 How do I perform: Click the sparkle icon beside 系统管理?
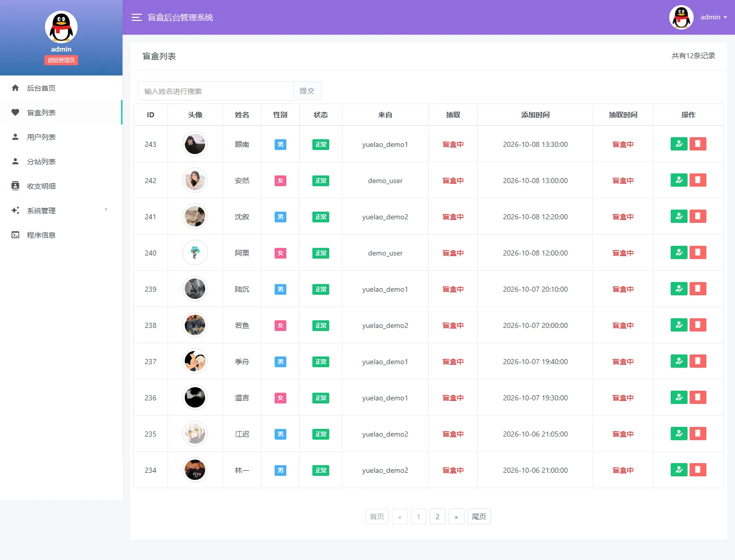pos(15,210)
